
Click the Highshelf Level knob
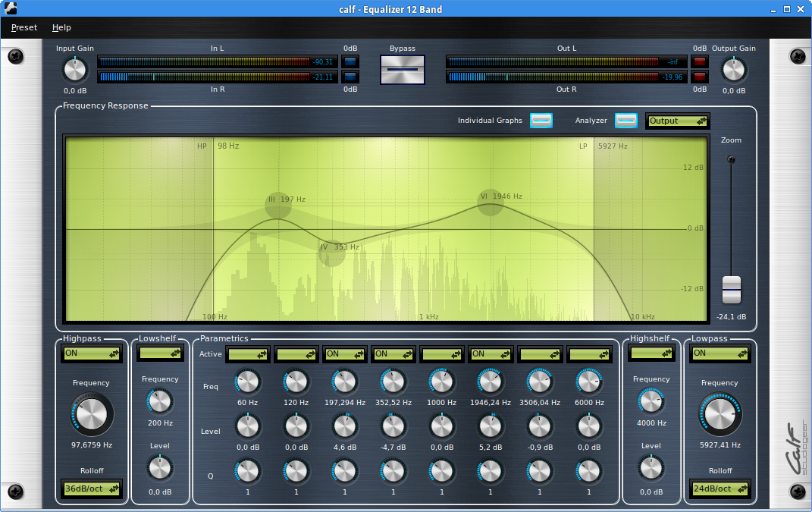[x=651, y=469]
